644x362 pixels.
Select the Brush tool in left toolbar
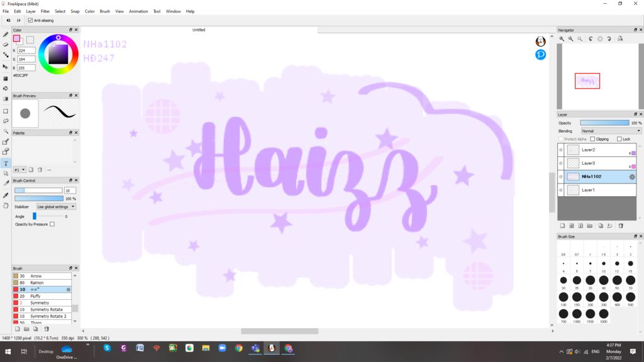6,35
